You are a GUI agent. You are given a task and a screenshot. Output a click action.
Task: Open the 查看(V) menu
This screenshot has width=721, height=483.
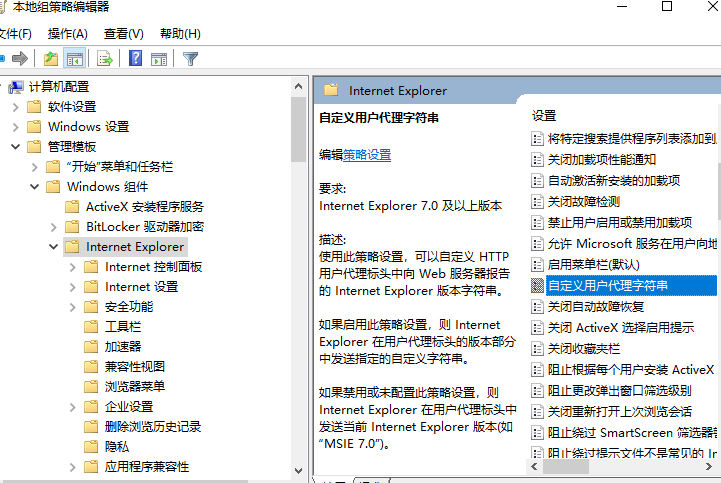pyautogui.click(x=124, y=34)
